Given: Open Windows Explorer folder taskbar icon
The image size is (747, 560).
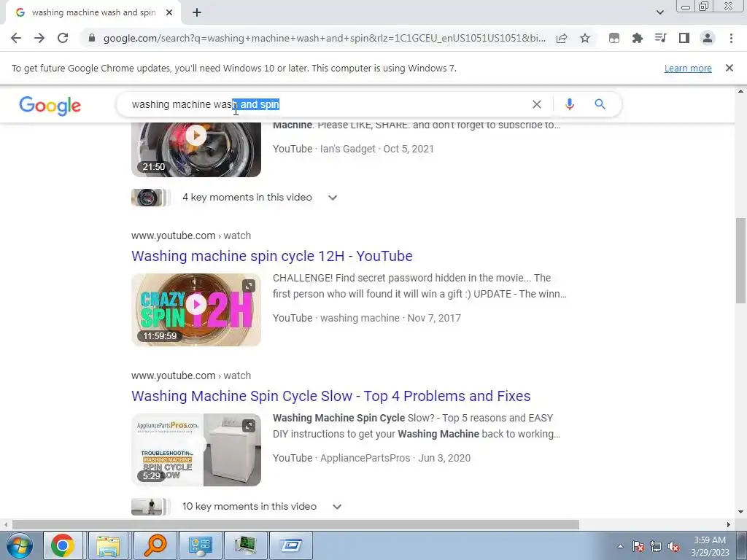Looking at the screenshot, I should [x=108, y=545].
